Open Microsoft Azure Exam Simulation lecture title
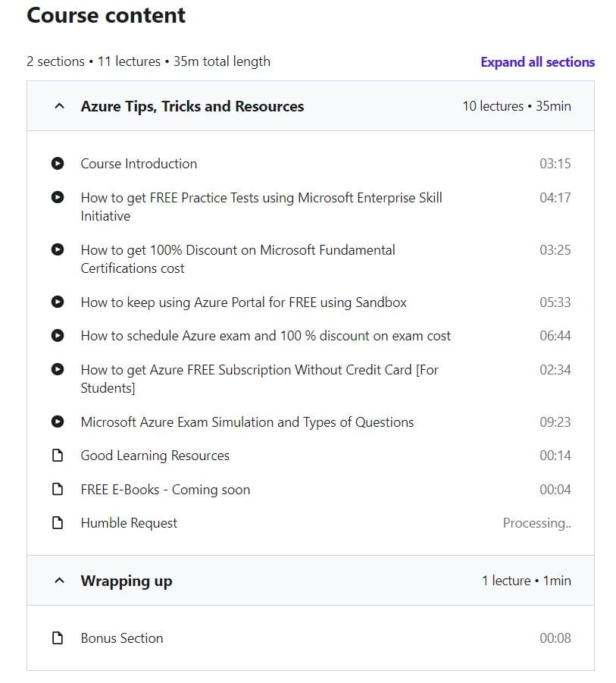This screenshot has width=616, height=683. click(247, 422)
